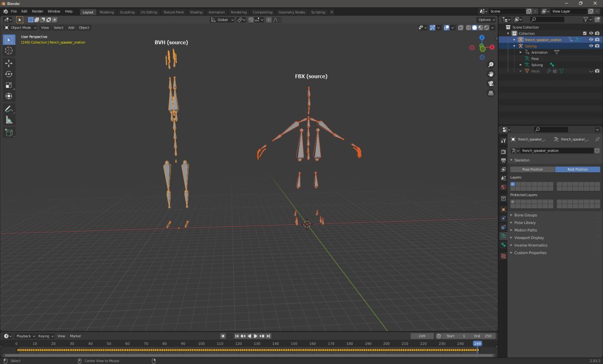Play the animation forward
603x364 pixels.
(x=256, y=336)
